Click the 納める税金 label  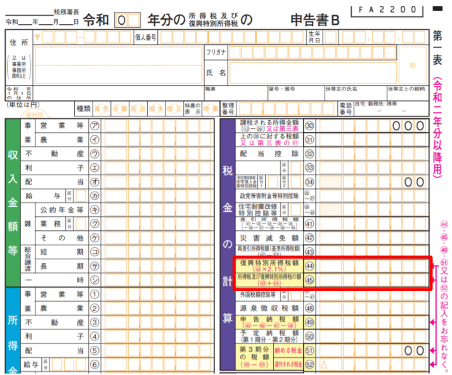288,350
